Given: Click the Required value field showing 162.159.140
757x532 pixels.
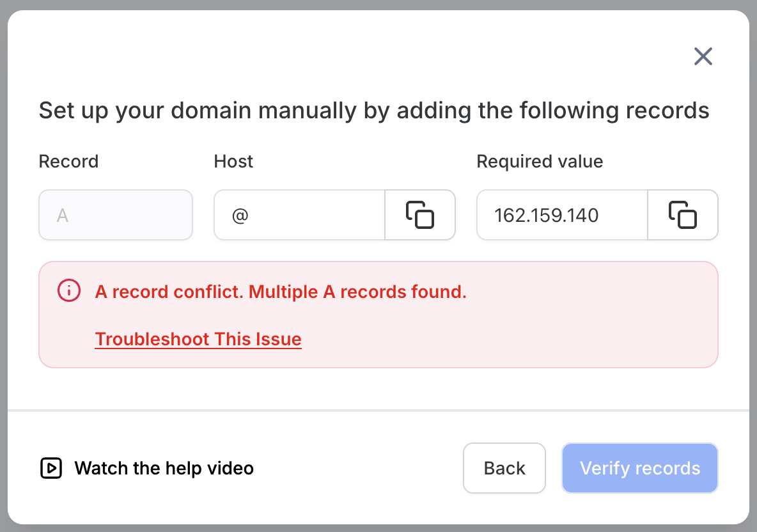Looking at the screenshot, I should coord(563,215).
